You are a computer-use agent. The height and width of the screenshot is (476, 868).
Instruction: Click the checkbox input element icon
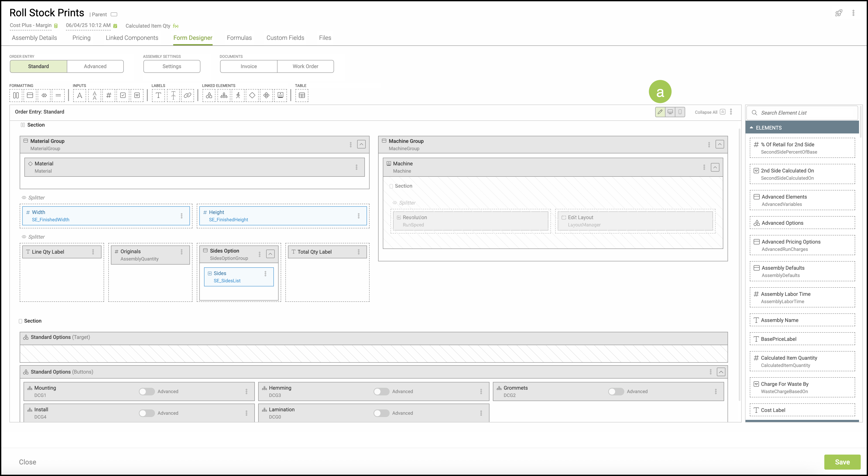click(123, 95)
